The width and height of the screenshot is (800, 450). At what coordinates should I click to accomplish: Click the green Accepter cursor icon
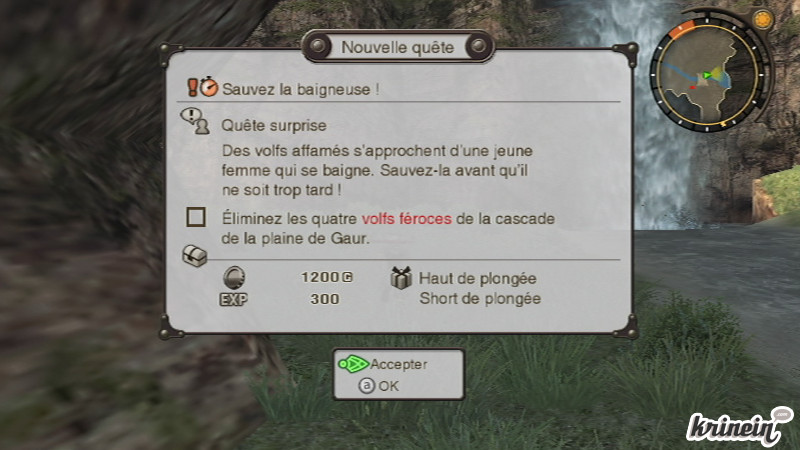coord(353,364)
